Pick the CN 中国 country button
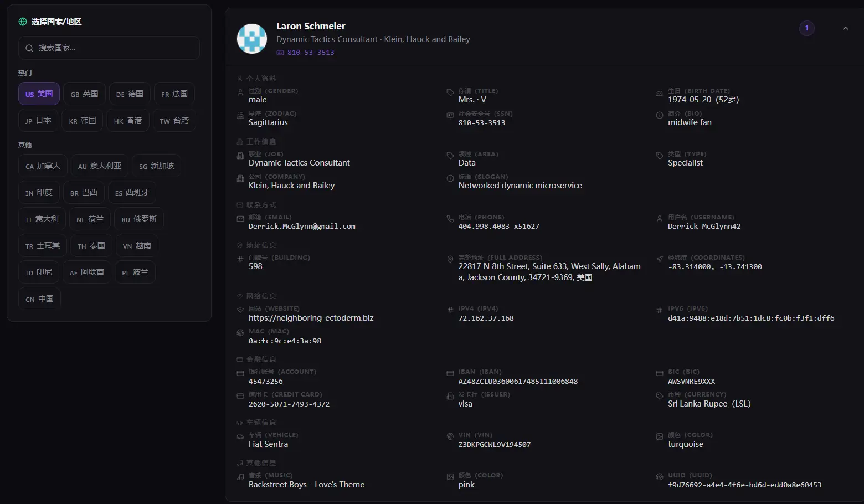864x504 pixels. click(39, 299)
